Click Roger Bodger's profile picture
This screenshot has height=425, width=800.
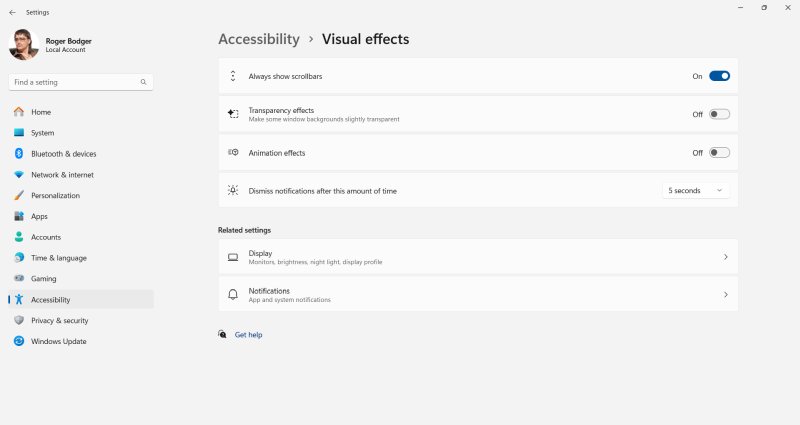pos(24,44)
